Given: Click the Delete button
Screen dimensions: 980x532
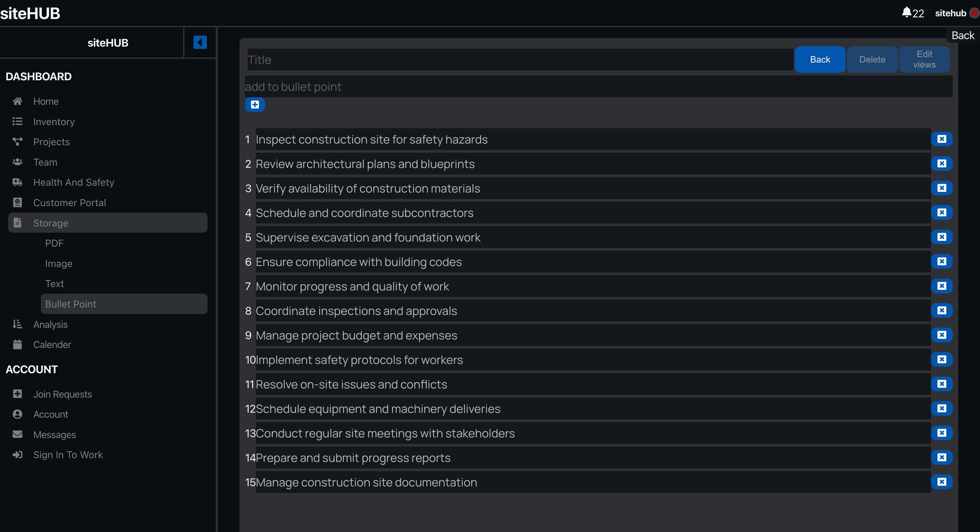Looking at the screenshot, I should click(872, 60).
